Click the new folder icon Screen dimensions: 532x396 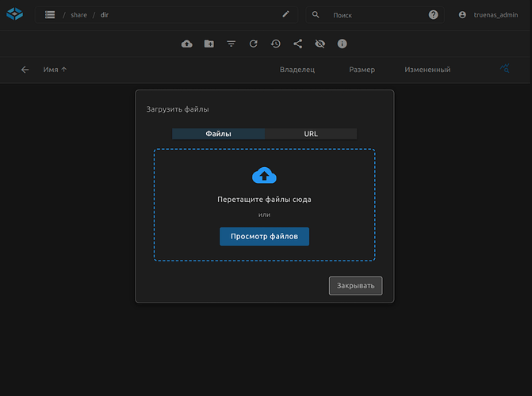point(209,44)
